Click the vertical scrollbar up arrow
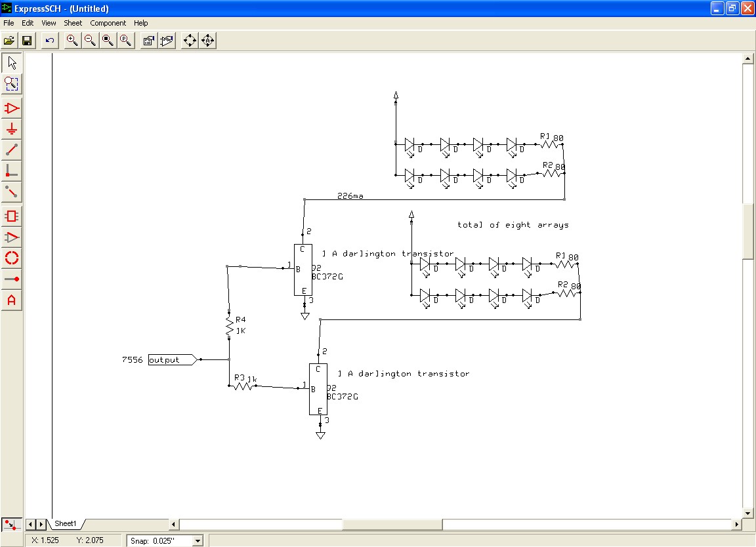Viewport: 756px width, 547px height. (x=748, y=58)
